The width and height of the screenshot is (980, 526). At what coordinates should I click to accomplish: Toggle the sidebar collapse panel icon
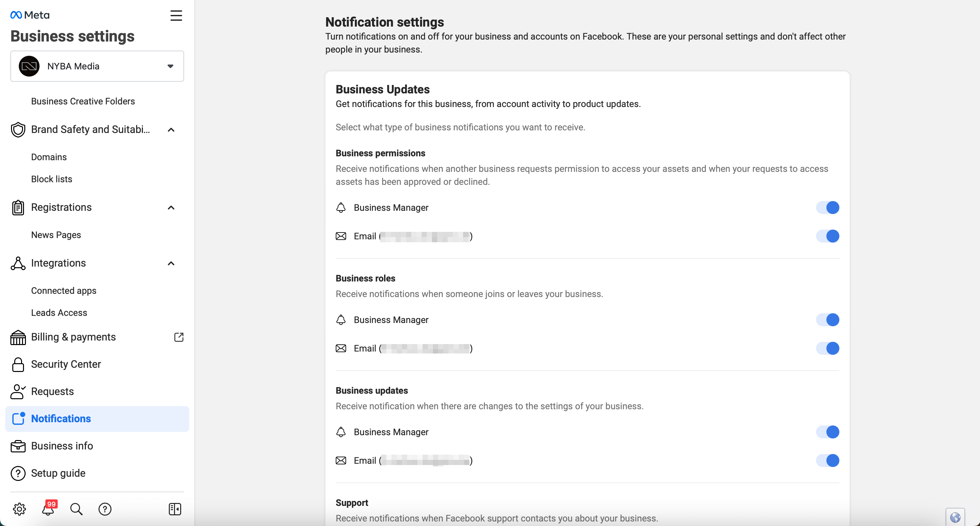175,509
